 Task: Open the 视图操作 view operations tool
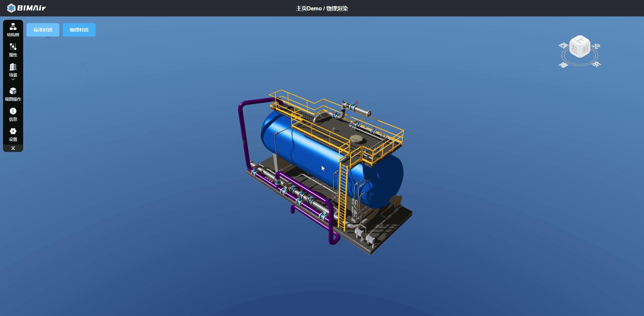click(x=13, y=94)
